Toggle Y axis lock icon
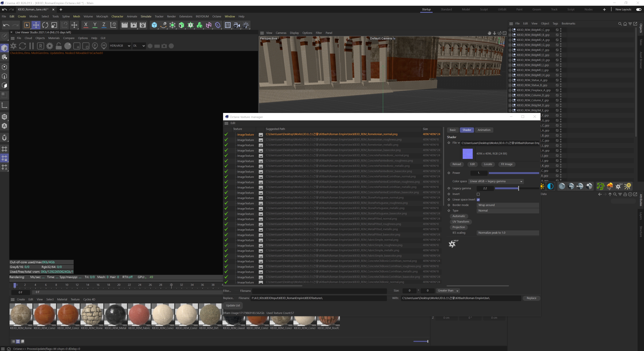This screenshot has height=351, width=644. (95, 25)
